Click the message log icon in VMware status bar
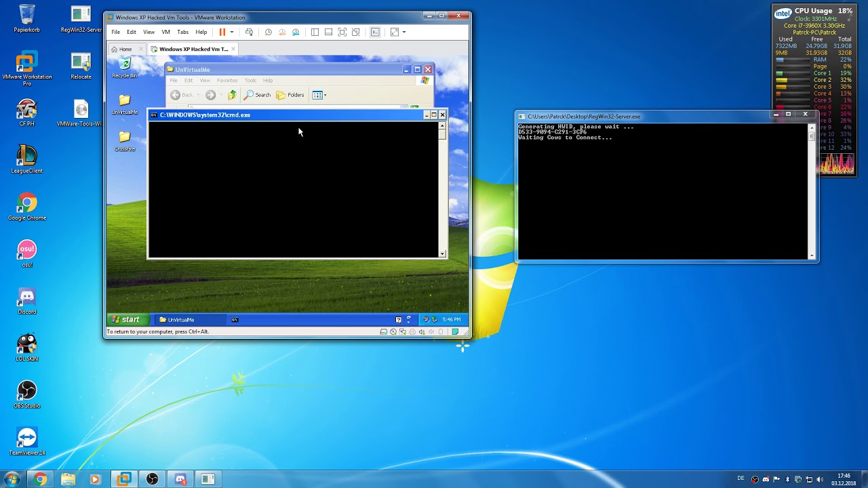The image size is (868, 488). click(456, 332)
